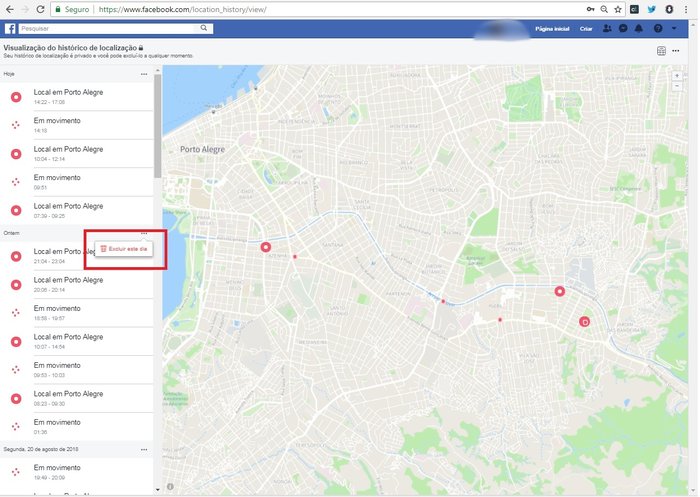Select Local em Porto Alegre 21:04 entry
This screenshot has height=497, width=700.
click(77, 256)
